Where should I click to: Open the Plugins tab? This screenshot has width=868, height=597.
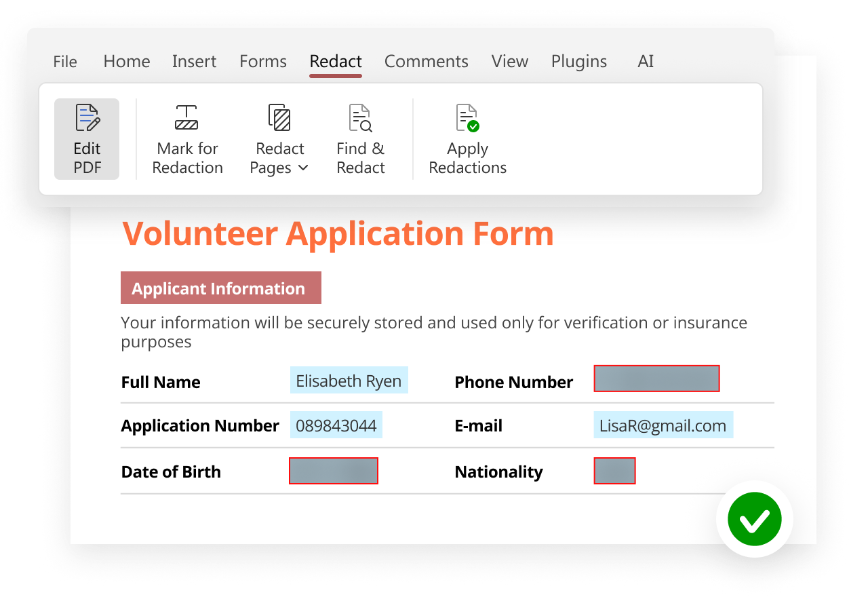579,62
